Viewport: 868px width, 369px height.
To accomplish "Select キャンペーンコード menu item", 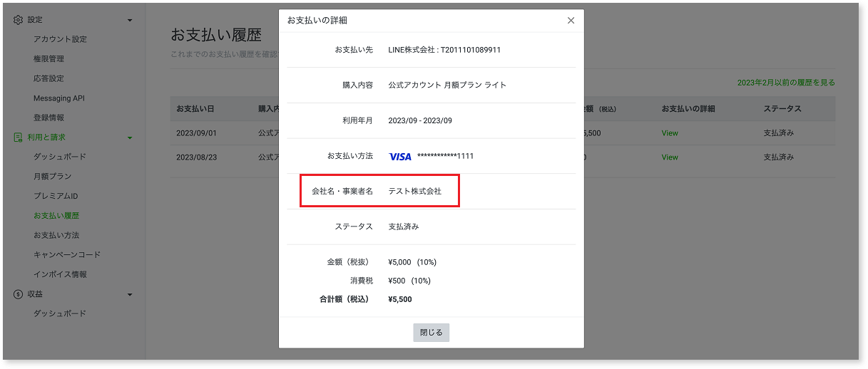I will click(x=67, y=255).
